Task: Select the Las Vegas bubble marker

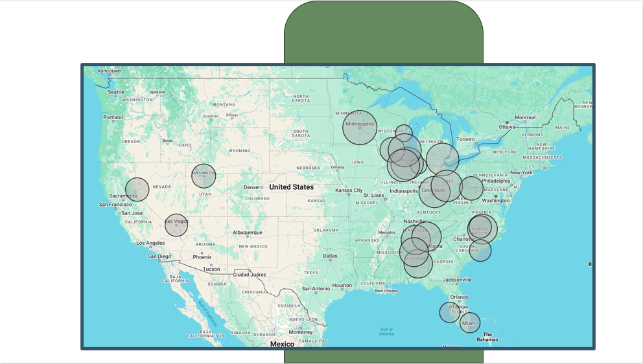Action: coord(176,225)
